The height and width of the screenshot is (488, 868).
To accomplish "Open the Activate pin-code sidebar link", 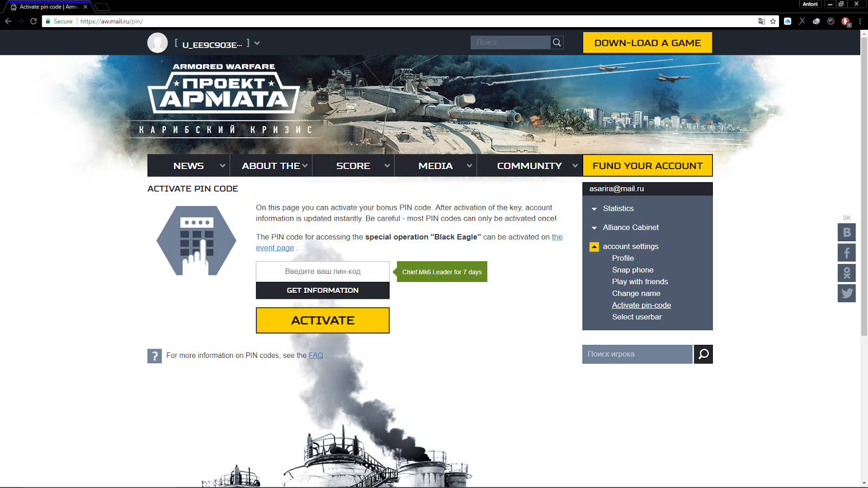I will click(x=642, y=305).
